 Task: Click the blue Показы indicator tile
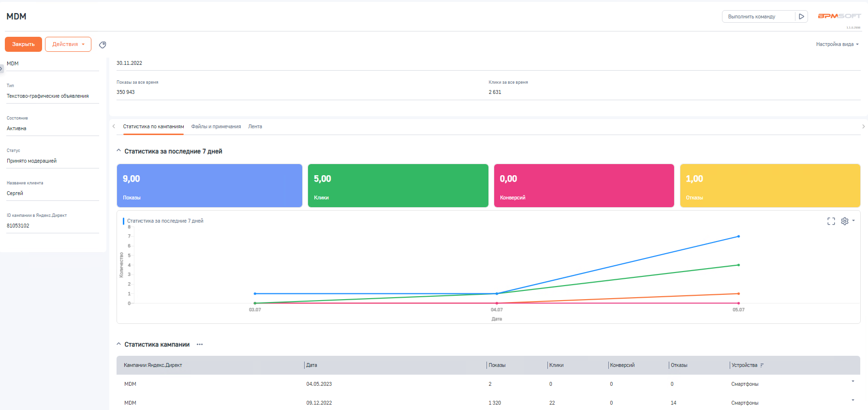click(209, 185)
